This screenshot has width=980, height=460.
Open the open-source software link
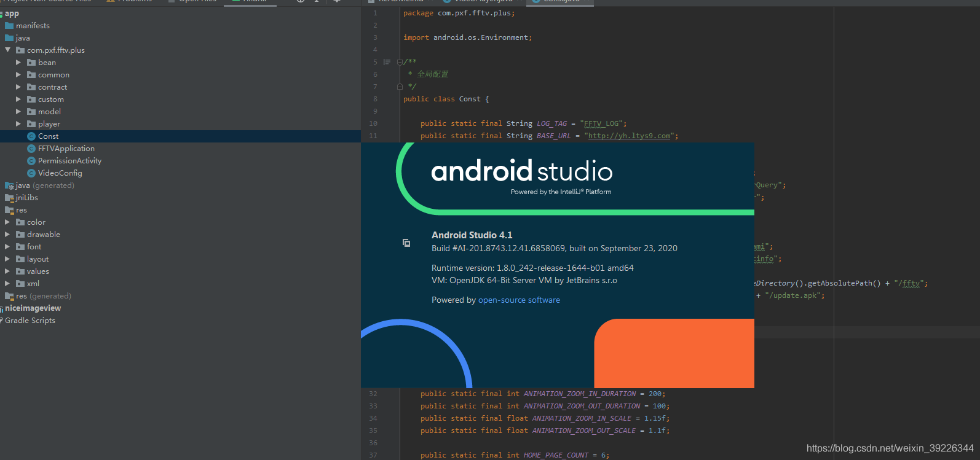pos(519,300)
